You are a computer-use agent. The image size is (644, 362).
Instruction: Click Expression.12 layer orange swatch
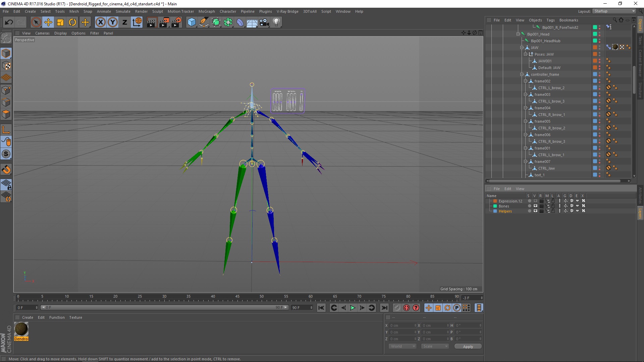[495, 201]
